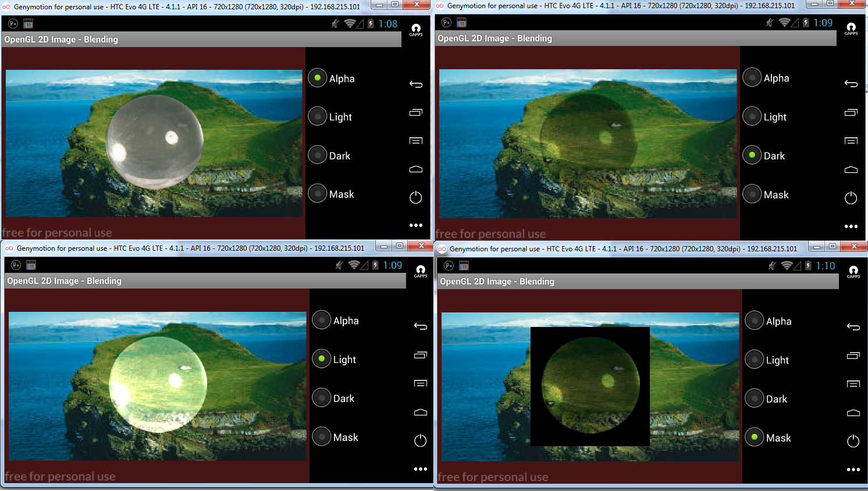The height and width of the screenshot is (491, 868).
Task: Click battery status icon in emulator showing 1:10
Action: [x=807, y=266]
